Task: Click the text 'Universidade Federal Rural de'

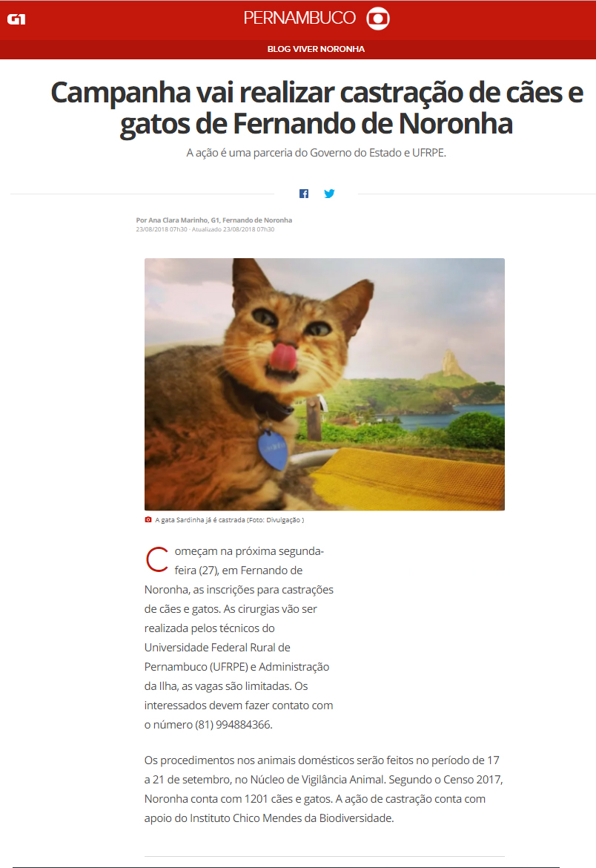Action: tap(217, 648)
